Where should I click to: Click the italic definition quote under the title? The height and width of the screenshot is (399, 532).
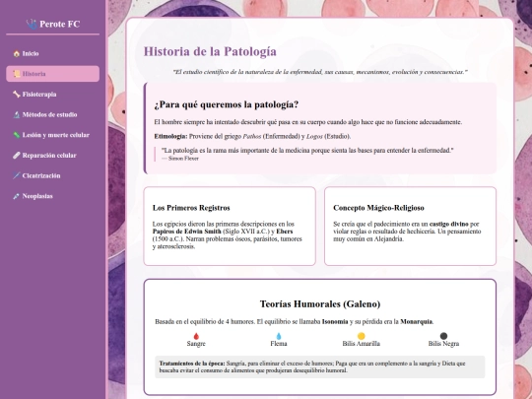[320, 72]
